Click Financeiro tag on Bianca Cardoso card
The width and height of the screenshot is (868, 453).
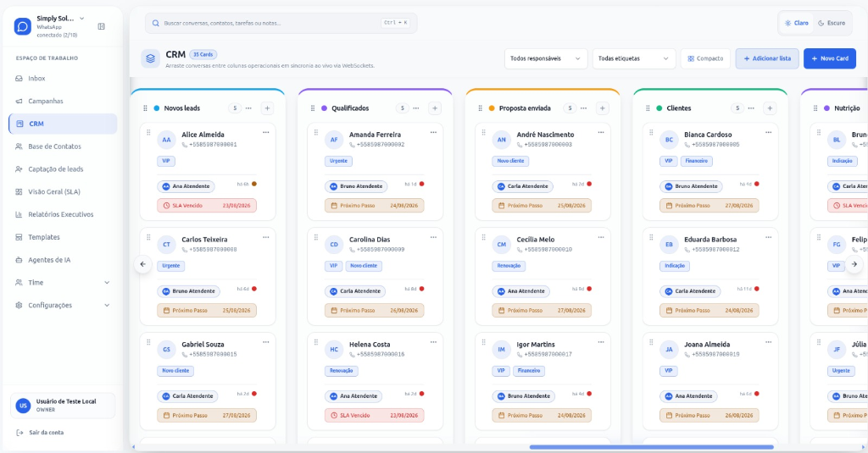coord(697,161)
